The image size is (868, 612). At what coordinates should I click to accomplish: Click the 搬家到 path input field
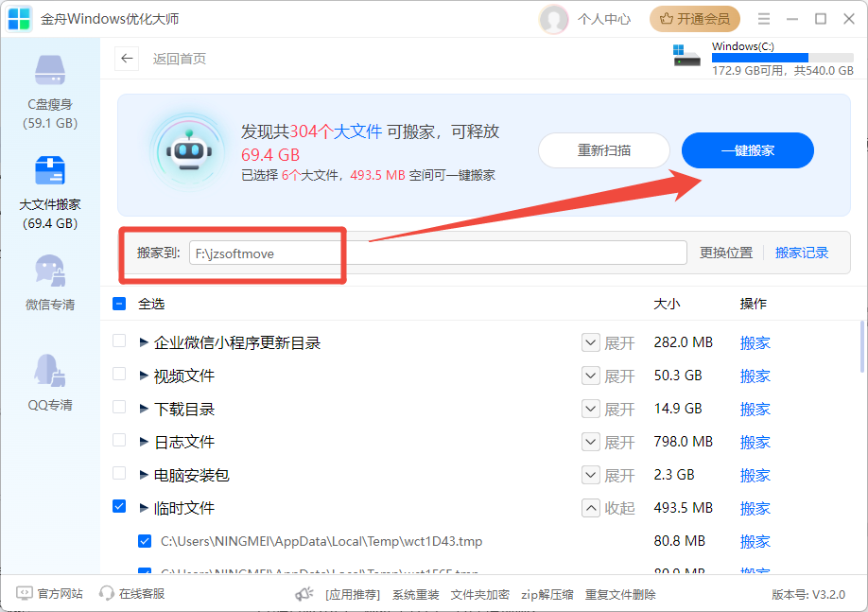tap(438, 254)
